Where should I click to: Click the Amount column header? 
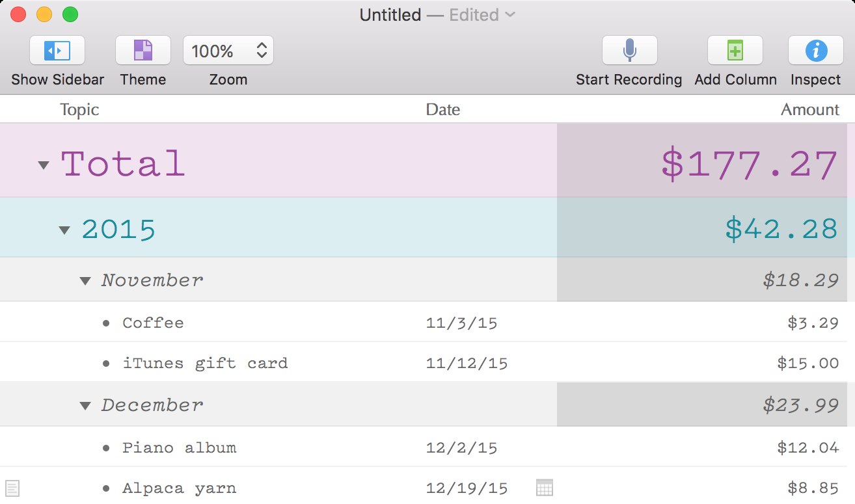(x=809, y=110)
